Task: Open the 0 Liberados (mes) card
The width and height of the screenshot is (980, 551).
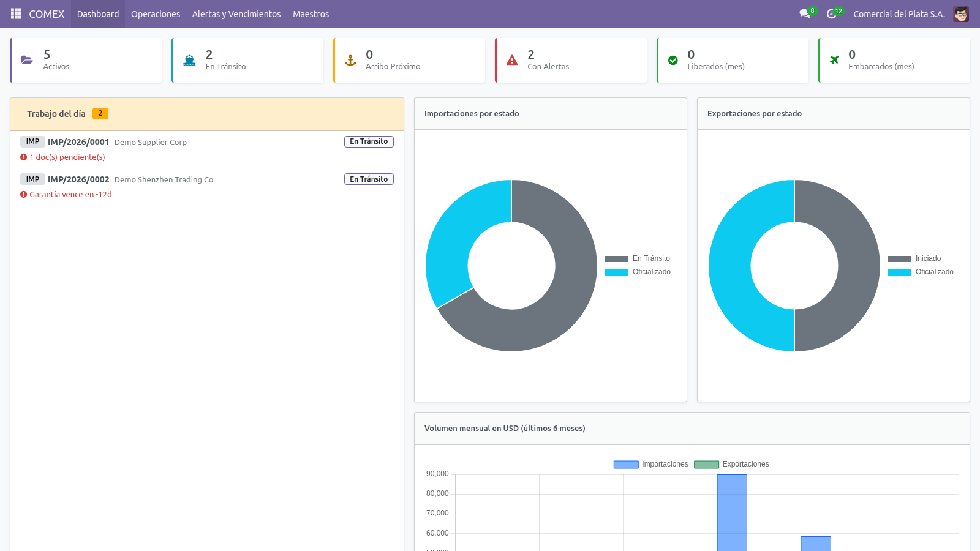Action: (x=733, y=60)
